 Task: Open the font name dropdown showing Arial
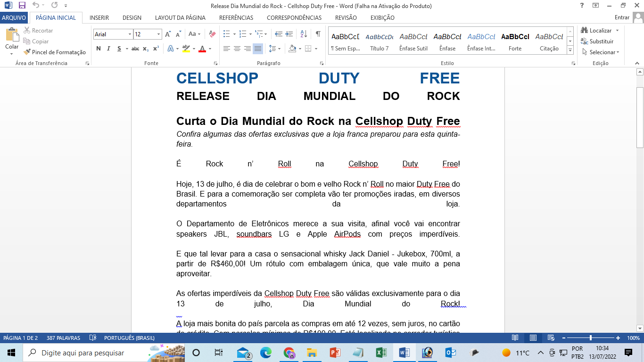click(x=129, y=34)
